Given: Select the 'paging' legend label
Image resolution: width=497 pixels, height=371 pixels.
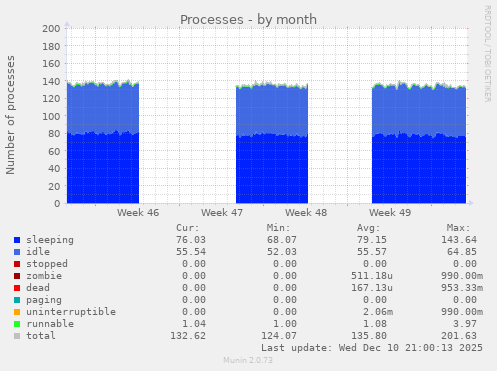Looking at the screenshot, I should coord(44,300).
